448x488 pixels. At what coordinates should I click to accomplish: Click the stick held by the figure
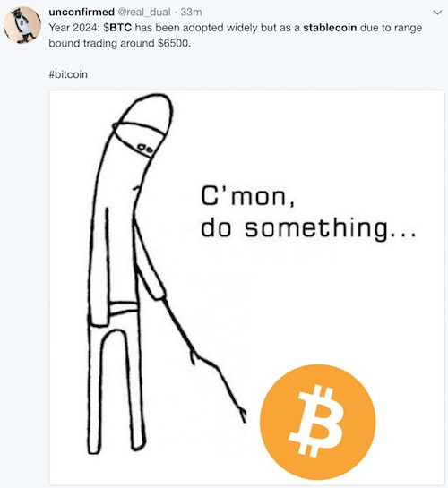[204, 359]
